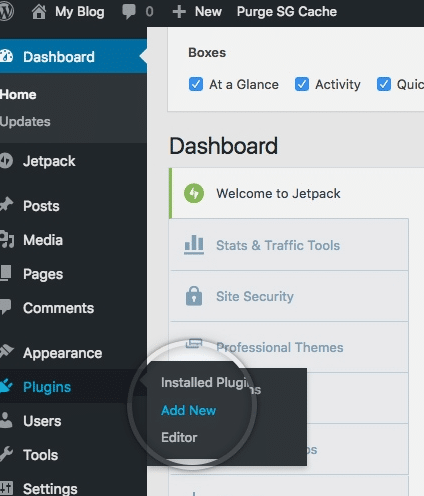Click the Site Security padlock icon

point(194,296)
